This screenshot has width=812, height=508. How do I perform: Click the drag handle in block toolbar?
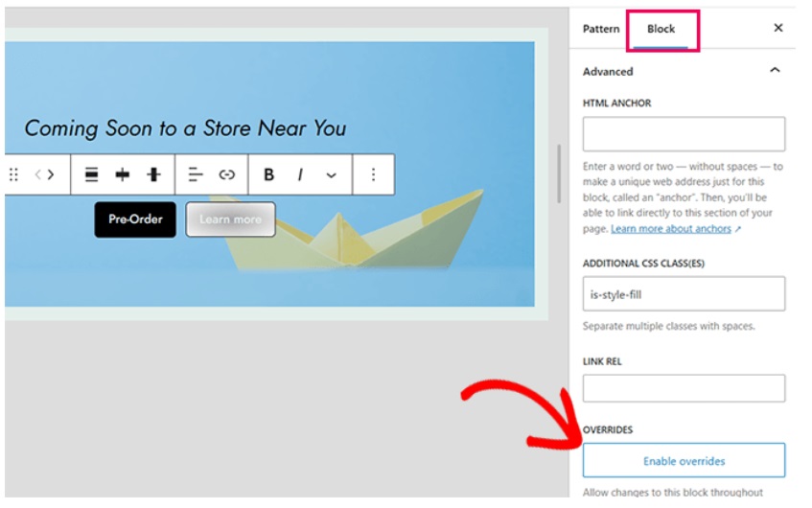point(13,174)
